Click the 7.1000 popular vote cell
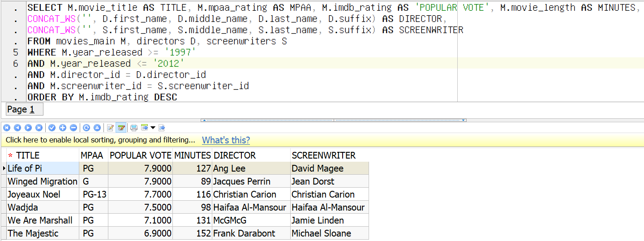This screenshot has height=241, width=644. tap(140, 220)
